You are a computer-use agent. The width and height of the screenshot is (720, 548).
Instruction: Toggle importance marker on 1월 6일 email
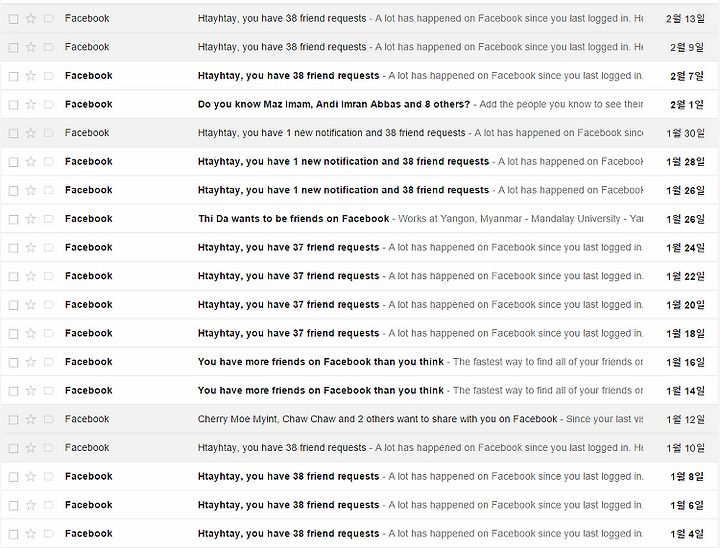48,505
